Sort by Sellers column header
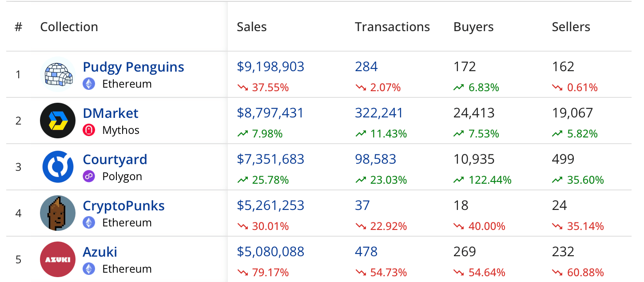This screenshot has height=282, width=644. coord(571,27)
